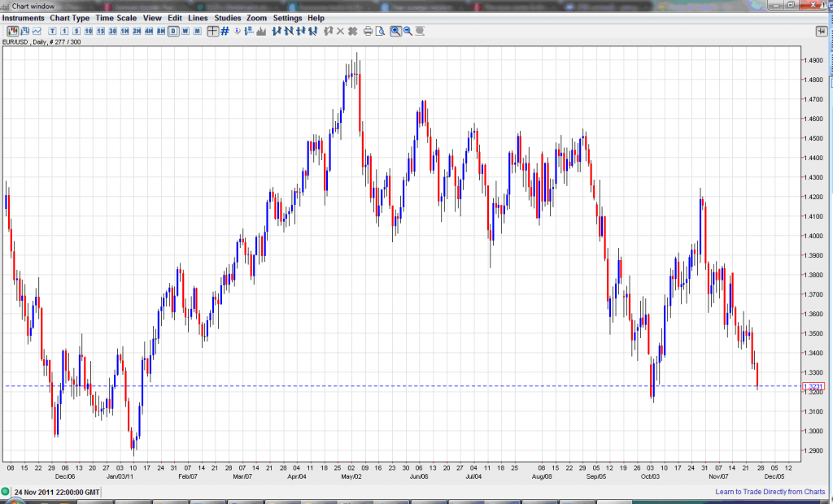This screenshot has height=504, width=833.
Task: Toggle the crosshair cursor tool
Action: tap(212, 32)
